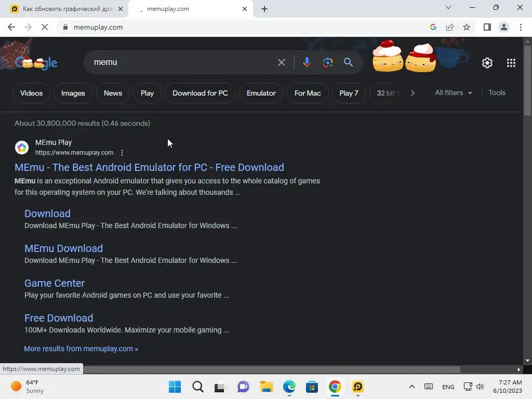Open the weather widget
The height and width of the screenshot is (399, 532).
(x=28, y=387)
